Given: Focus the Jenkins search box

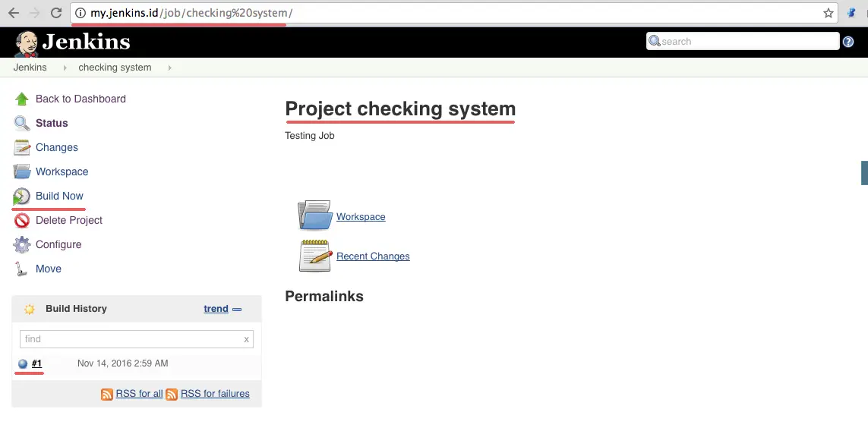Looking at the screenshot, I should click(x=743, y=42).
